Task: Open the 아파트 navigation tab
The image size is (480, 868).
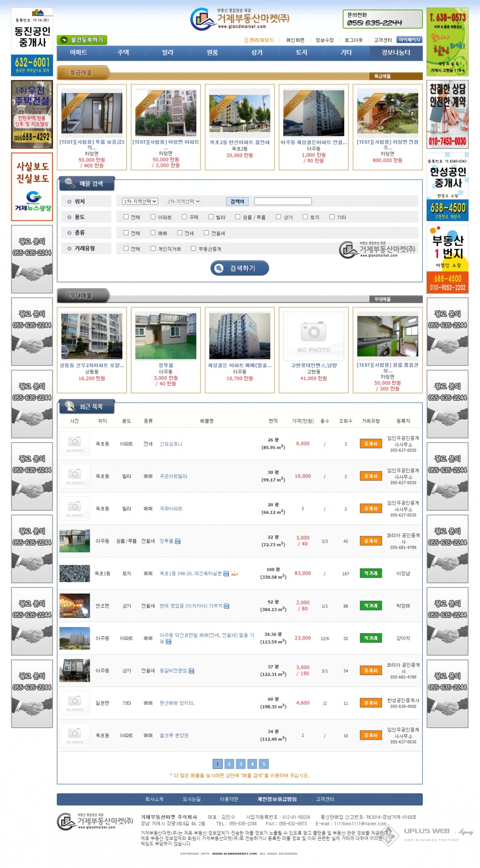Action: pyautogui.click(x=79, y=53)
